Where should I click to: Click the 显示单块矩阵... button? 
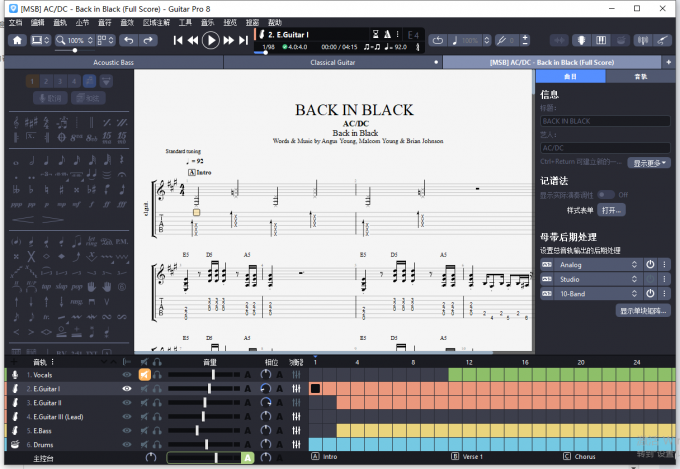click(x=644, y=311)
